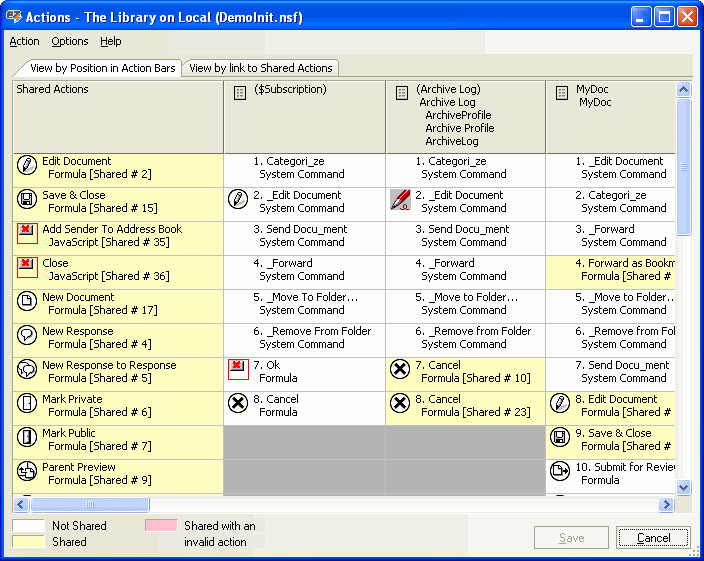Open the Action menu
This screenshot has height=561, width=704.
pyautogui.click(x=24, y=41)
